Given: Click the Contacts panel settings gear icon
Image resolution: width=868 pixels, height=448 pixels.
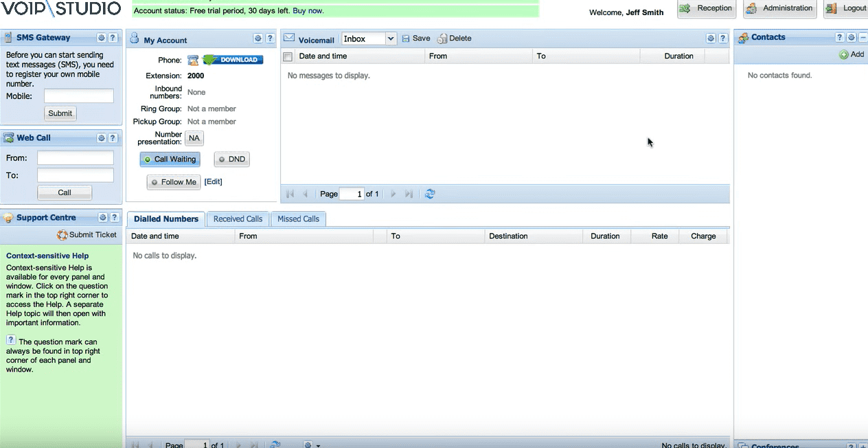Looking at the screenshot, I should (x=852, y=38).
